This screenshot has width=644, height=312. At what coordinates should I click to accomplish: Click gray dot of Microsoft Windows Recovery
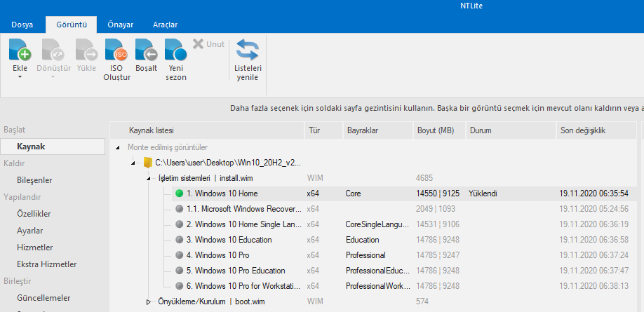179,209
